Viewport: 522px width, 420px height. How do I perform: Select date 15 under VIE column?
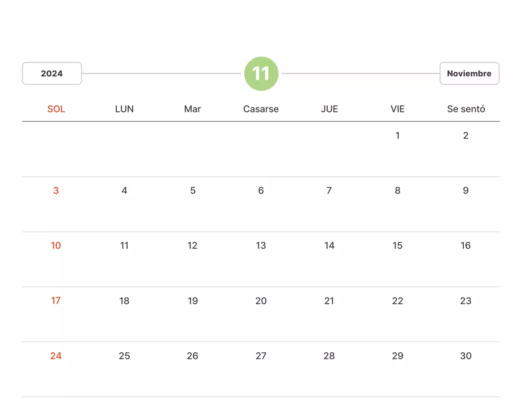coord(398,246)
